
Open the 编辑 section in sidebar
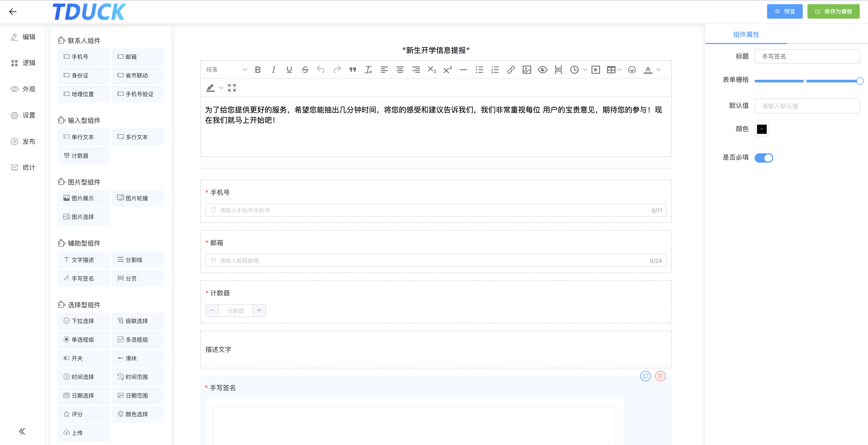(x=23, y=37)
